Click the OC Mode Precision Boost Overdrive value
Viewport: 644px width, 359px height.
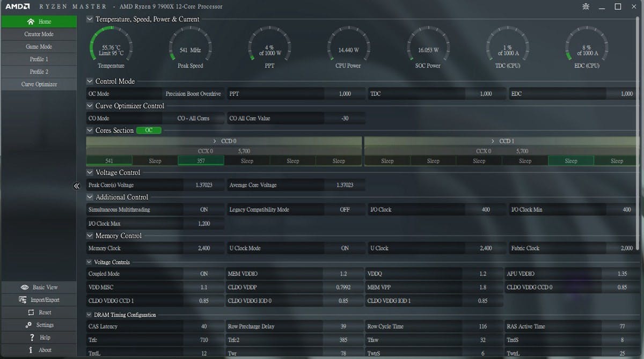click(x=193, y=94)
